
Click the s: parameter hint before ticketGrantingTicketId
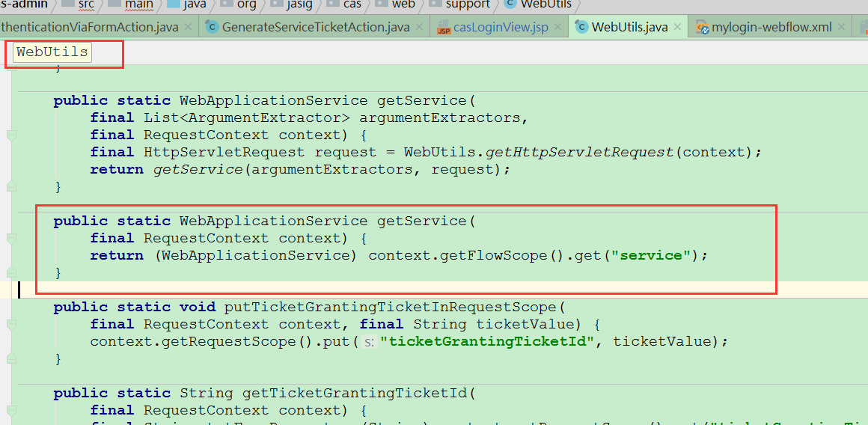[369, 342]
